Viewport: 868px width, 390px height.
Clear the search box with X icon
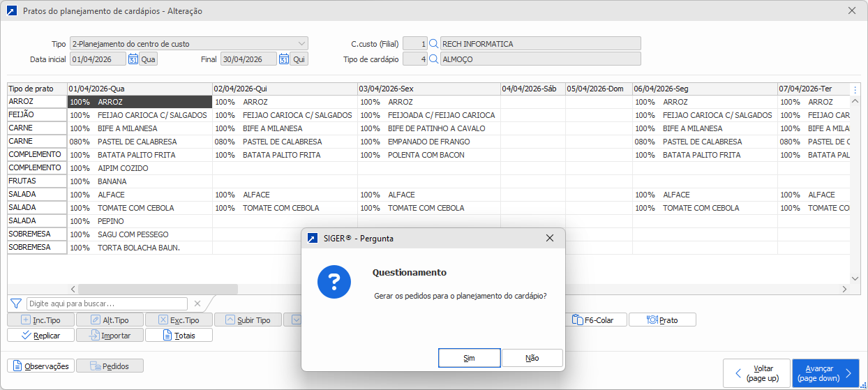(x=197, y=303)
